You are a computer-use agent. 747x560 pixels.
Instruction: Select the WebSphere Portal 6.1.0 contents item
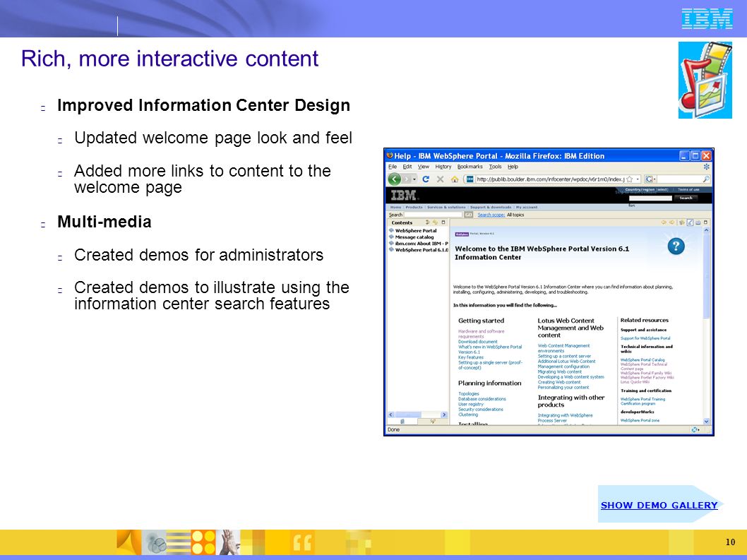[422, 250]
